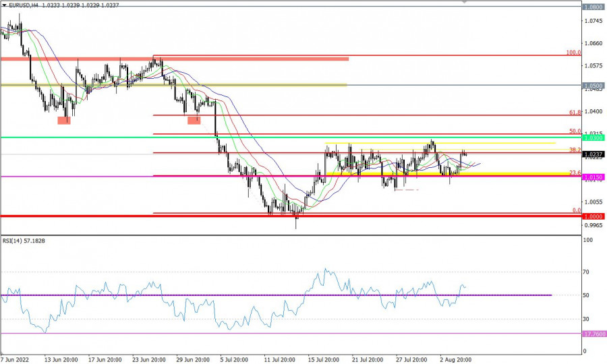Select the Fibonacci 100.0 level label
Viewport: 607px width, 364px height.
[x=573, y=52]
